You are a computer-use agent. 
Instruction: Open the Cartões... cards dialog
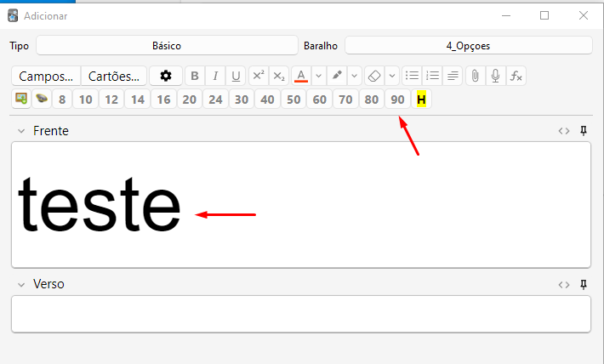pyautogui.click(x=114, y=76)
